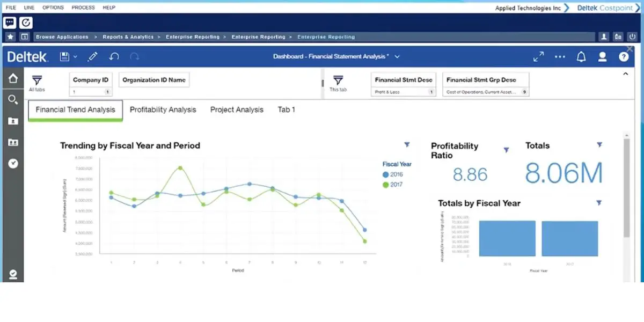Open the Company ID filter
Screen dimensions: 644x322
click(91, 84)
